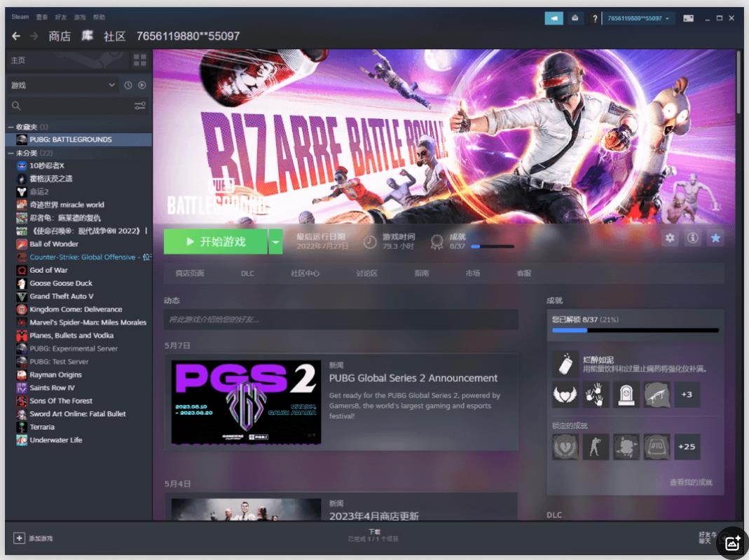The height and width of the screenshot is (560, 749).
Task: Show PUBG game info icon
Action: pyautogui.click(x=692, y=238)
